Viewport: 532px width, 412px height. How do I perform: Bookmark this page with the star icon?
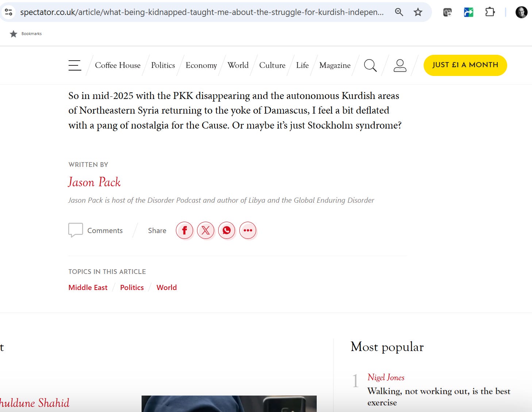[418, 12]
